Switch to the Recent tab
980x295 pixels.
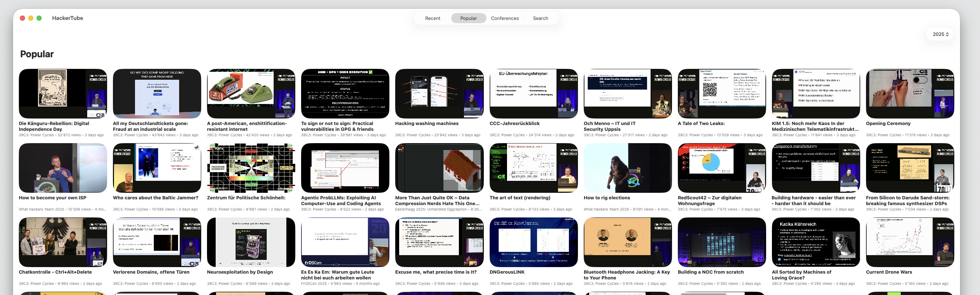click(x=432, y=18)
